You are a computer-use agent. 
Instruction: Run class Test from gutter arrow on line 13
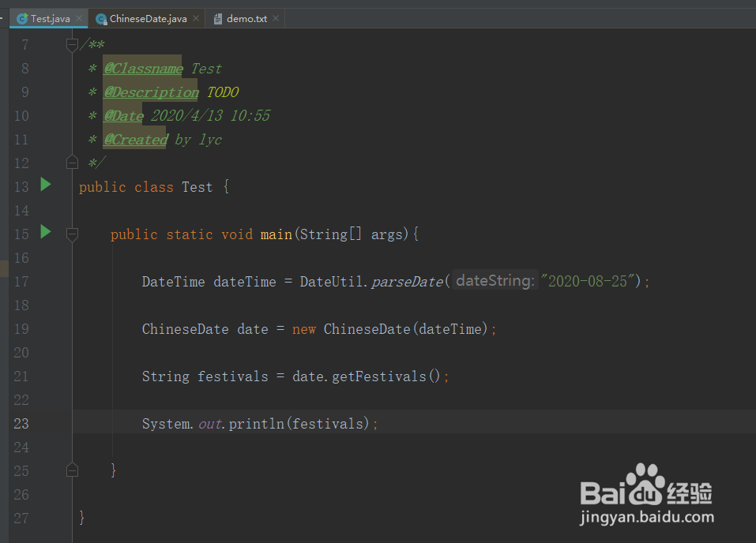[x=46, y=185]
